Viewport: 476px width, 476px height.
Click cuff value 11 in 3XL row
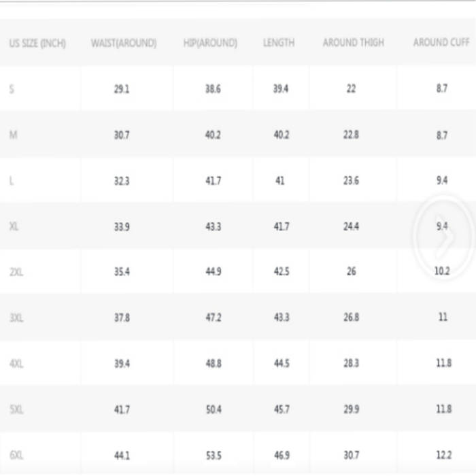click(442, 318)
